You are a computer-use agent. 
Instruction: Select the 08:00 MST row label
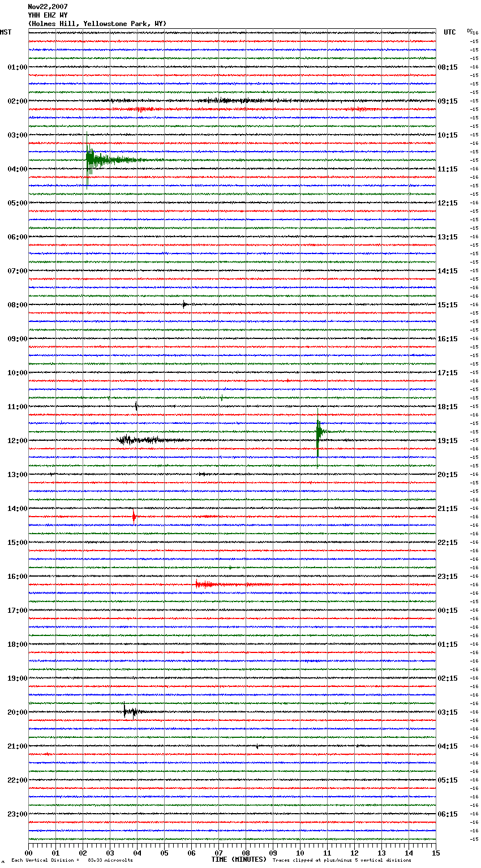pos(18,305)
